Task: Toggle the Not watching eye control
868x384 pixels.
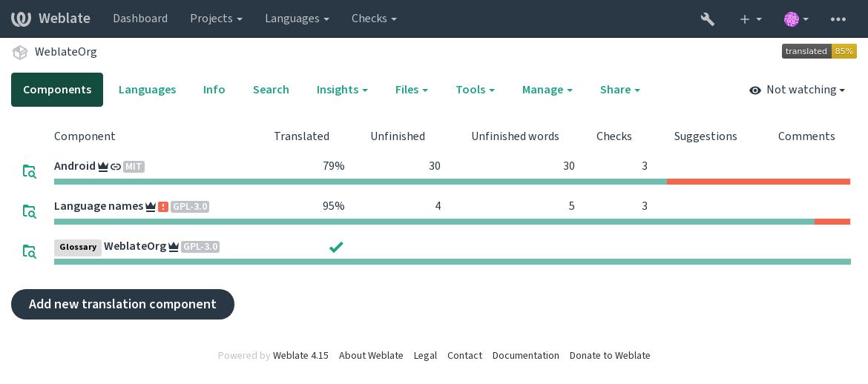Action: pyautogui.click(x=797, y=90)
